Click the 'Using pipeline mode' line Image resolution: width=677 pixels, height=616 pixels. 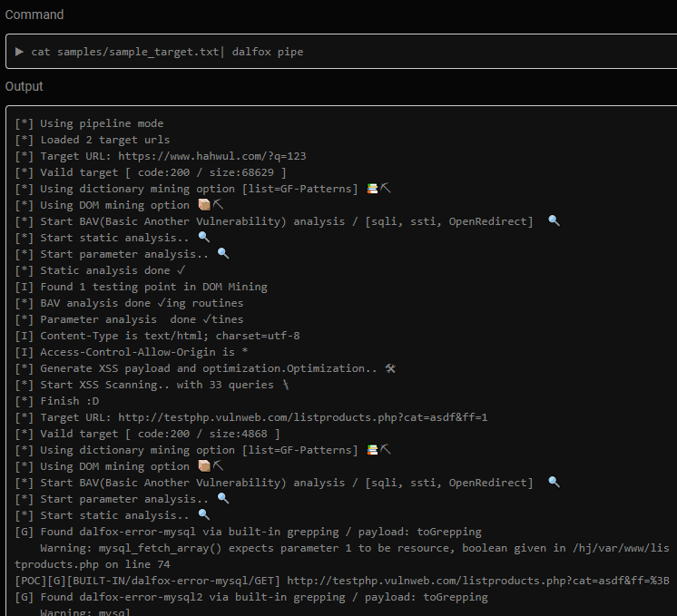click(x=89, y=123)
